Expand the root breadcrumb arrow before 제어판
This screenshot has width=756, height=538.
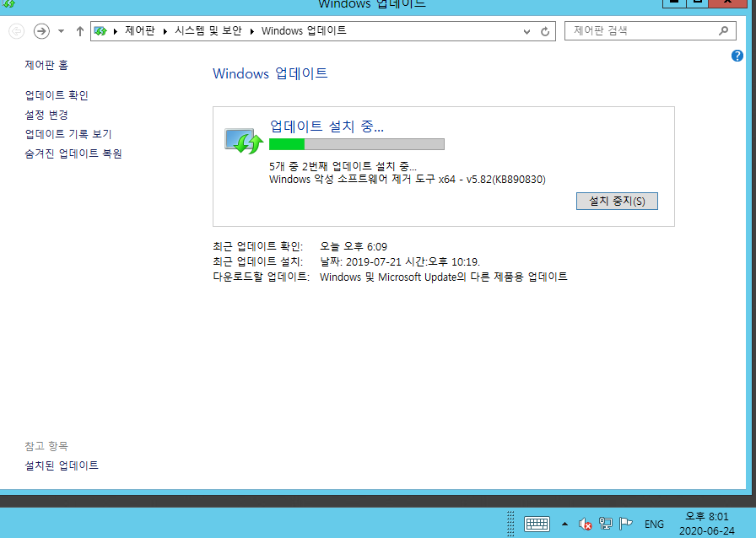pyautogui.click(x=116, y=31)
